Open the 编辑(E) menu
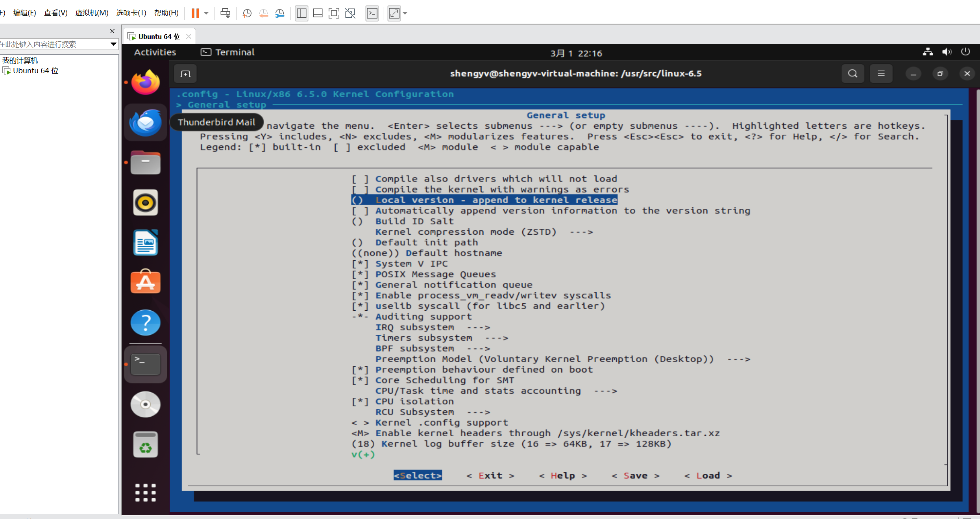Viewport: 980px width, 519px height. click(x=24, y=13)
